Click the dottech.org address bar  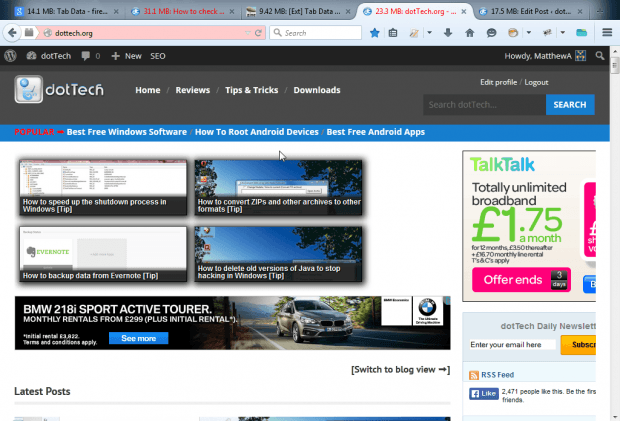146,33
